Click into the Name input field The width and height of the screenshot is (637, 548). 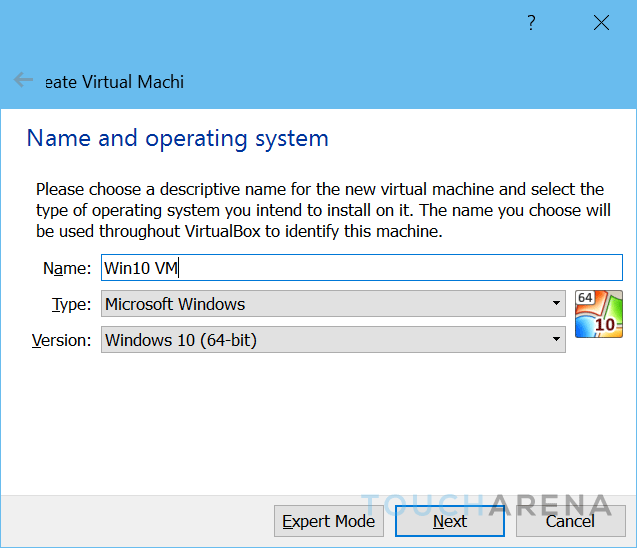pos(362,267)
